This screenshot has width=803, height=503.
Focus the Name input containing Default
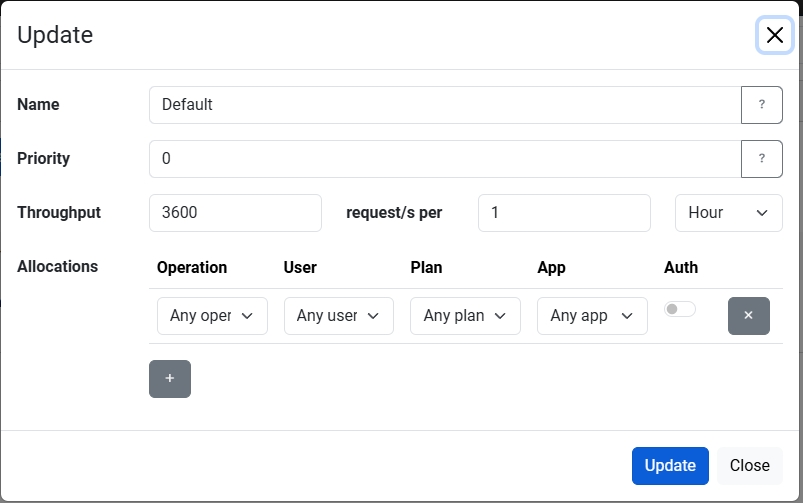pyautogui.click(x=445, y=105)
